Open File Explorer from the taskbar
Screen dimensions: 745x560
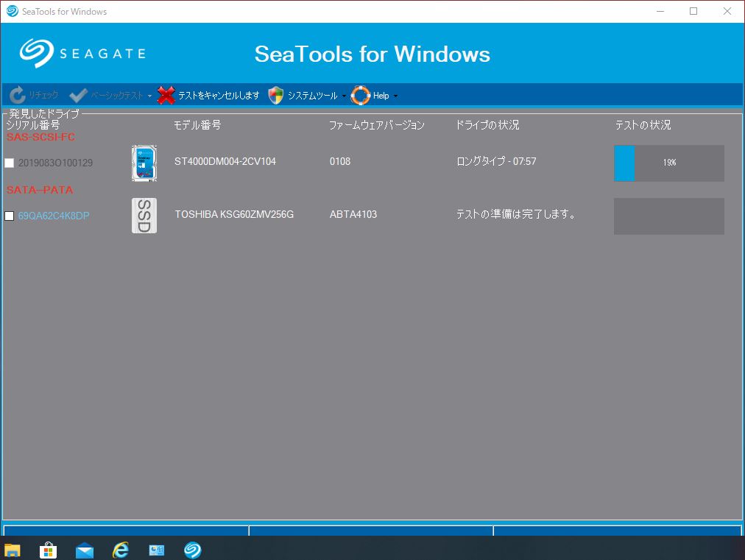pyautogui.click(x=13, y=550)
